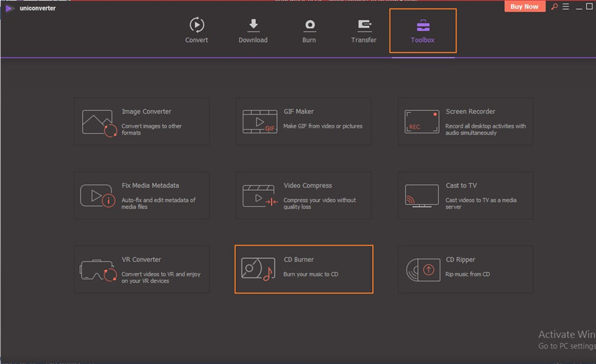The width and height of the screenshot is (596, 364).
Task: Click the Screen Recorder REC icon
Action: click(422, 122)
